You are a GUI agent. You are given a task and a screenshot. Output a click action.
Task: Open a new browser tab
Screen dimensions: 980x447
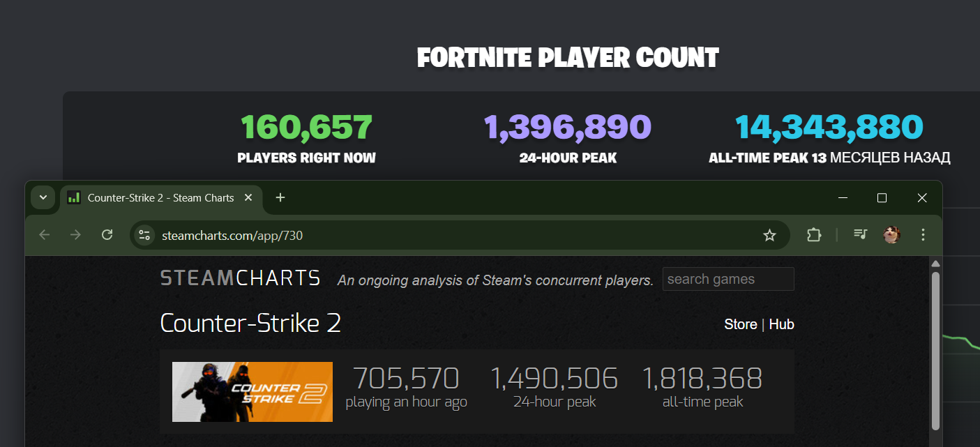pos(280,198)
